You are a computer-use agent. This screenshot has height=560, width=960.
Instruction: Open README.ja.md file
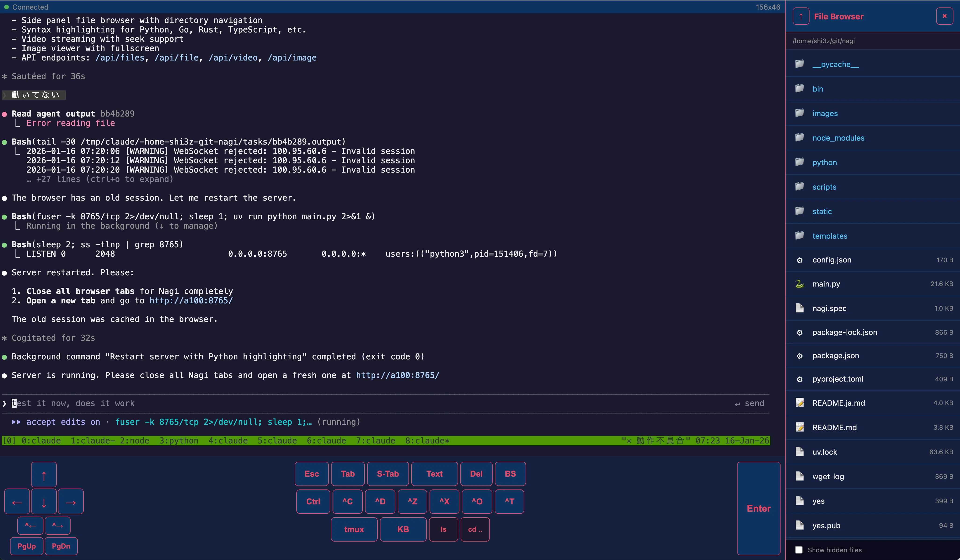point(872,403)
